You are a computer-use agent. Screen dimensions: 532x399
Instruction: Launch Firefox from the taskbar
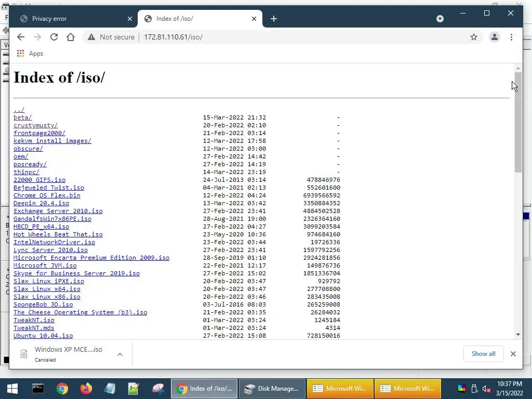[86, 389]
